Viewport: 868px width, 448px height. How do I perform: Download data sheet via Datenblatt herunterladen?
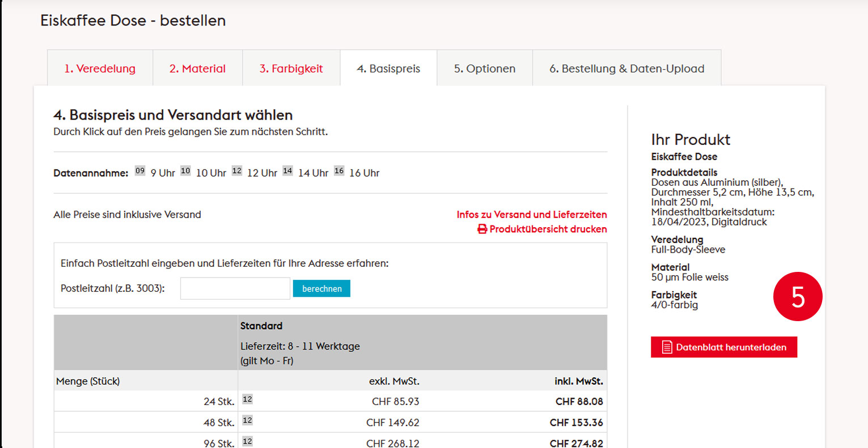point(724,347)
